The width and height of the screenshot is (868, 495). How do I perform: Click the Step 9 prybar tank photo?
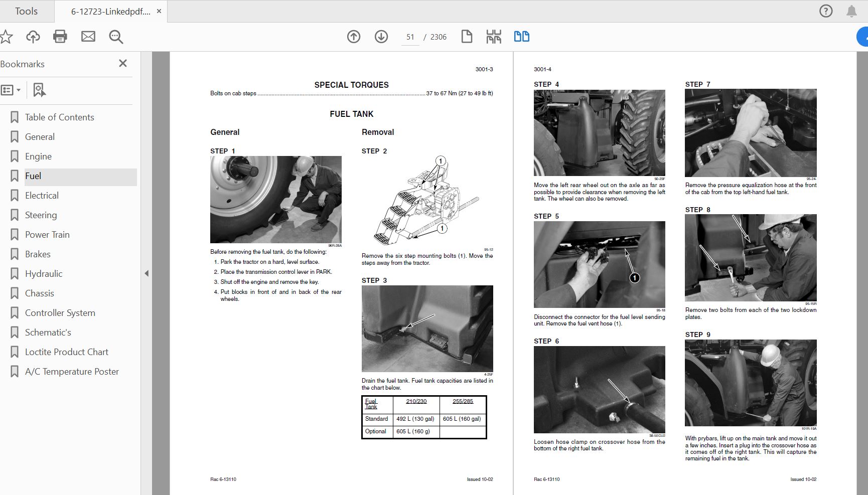751,383
